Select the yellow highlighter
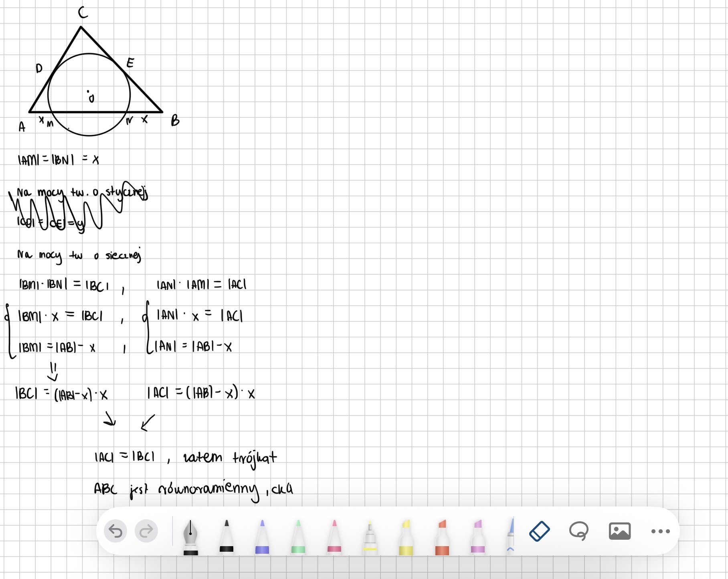Viewport: 728px width, 579px height. coord(406,537)
